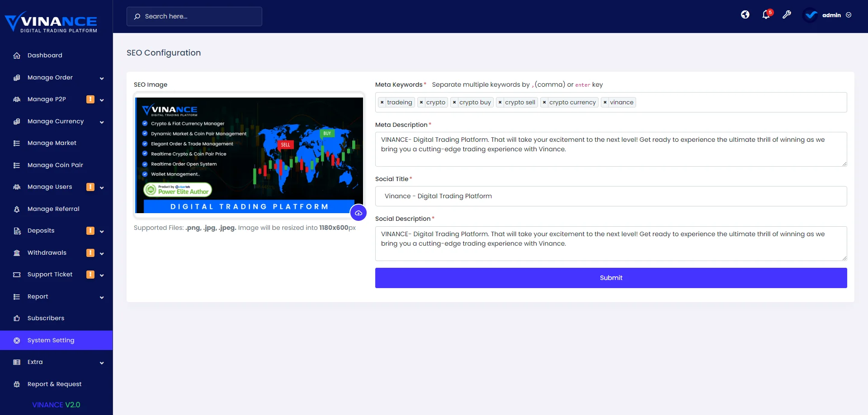The width and height of the screenshot is (868, 415).
Task: Click the Deposits orange alert badge
Action: point(90,231)
